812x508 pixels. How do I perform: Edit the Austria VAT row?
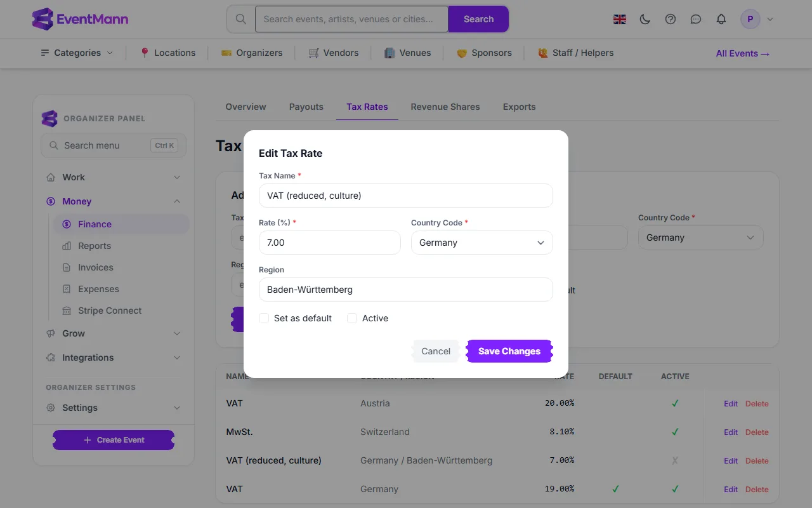tap(731, 404)
